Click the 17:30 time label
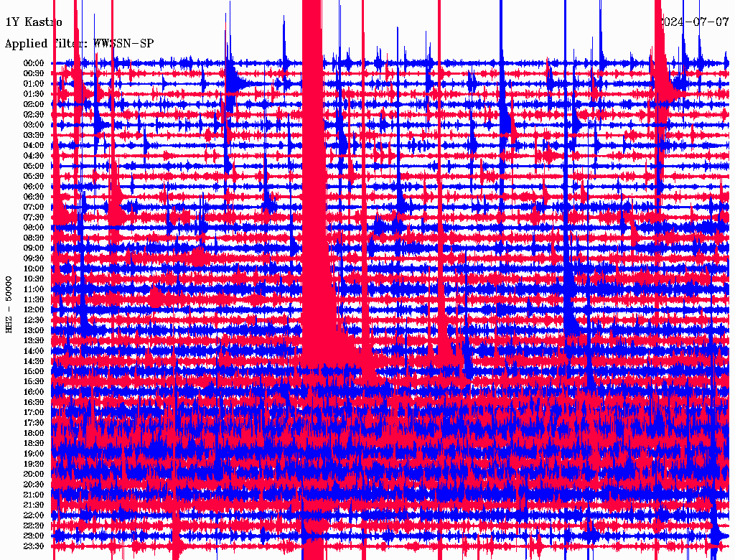 click(34, 423)
